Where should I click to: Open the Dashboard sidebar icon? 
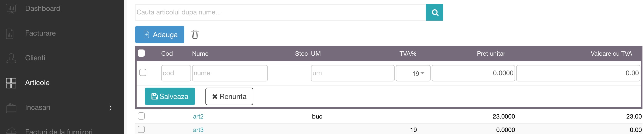11,9
